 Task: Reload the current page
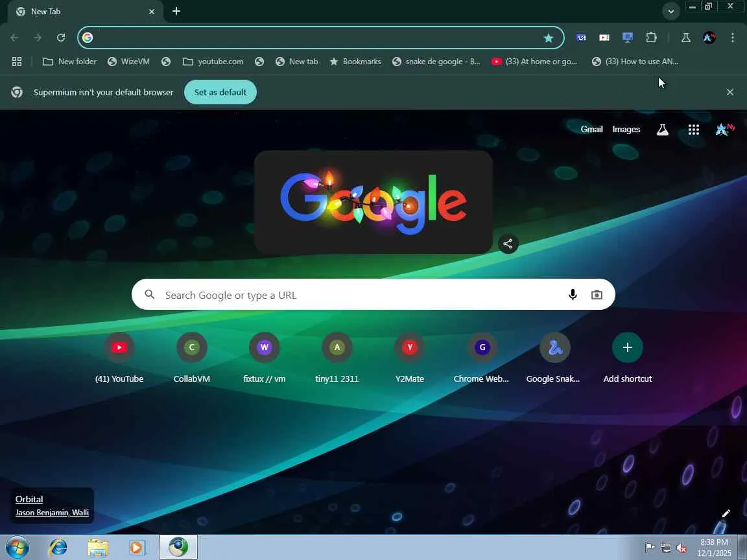[x=61, y=38]
